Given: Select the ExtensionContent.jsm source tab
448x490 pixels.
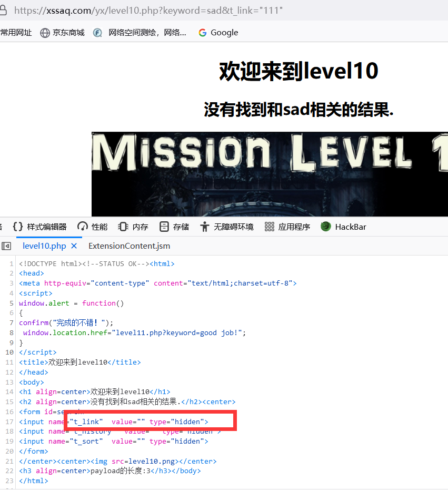Looking at the screenshot, I should (130, 246).
